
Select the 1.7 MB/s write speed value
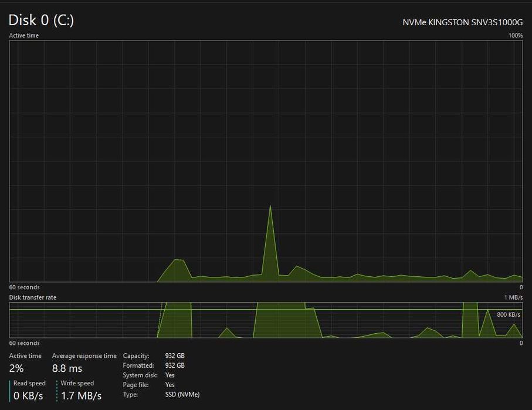click(82, 396)
